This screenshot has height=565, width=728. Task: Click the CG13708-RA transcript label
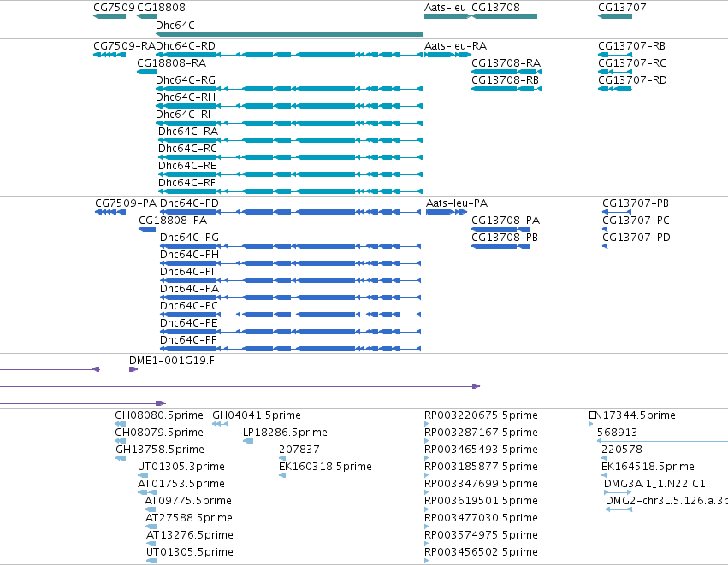click(506, 63)
